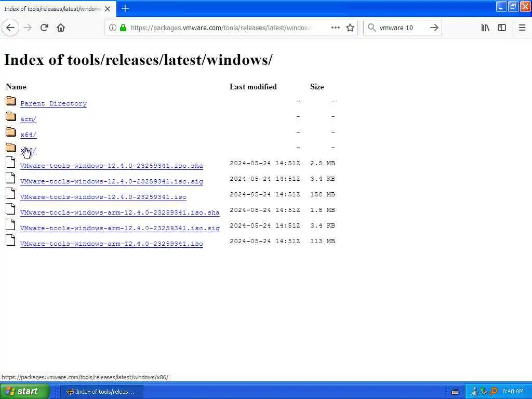Click file icon beside windows-12.4.0 iso.sig
532x399 pixels.
10,178
